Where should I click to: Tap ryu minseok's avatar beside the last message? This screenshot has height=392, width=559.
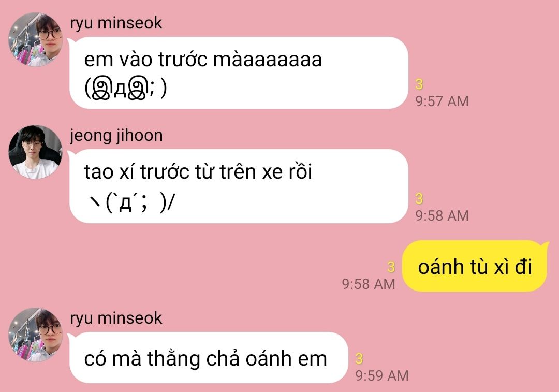(x=35, y=335)
